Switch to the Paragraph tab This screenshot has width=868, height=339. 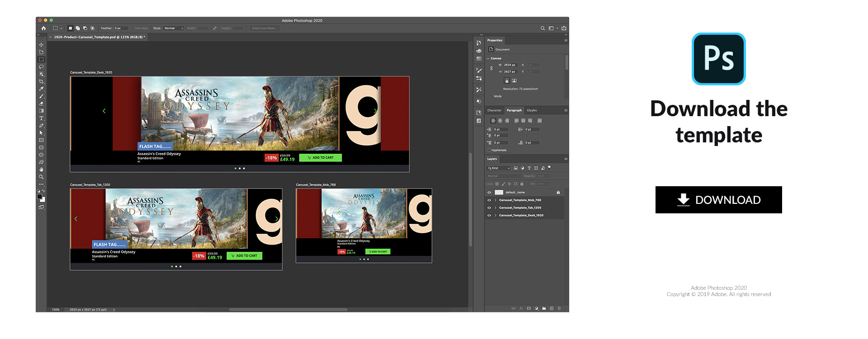pyautogui.click(x=514, y=110)
